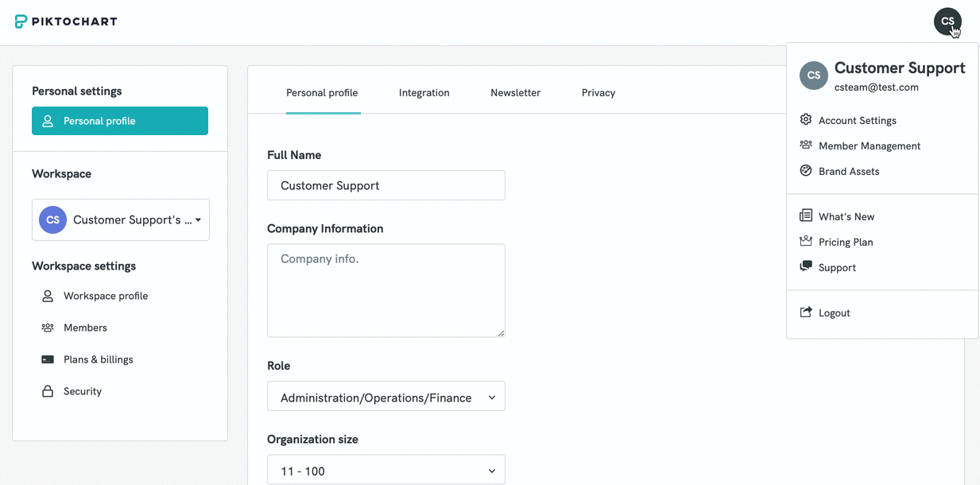Screen dimensions: 980x485
Task: Click the Member Management people icon
Action: click(x=806, y=145)
